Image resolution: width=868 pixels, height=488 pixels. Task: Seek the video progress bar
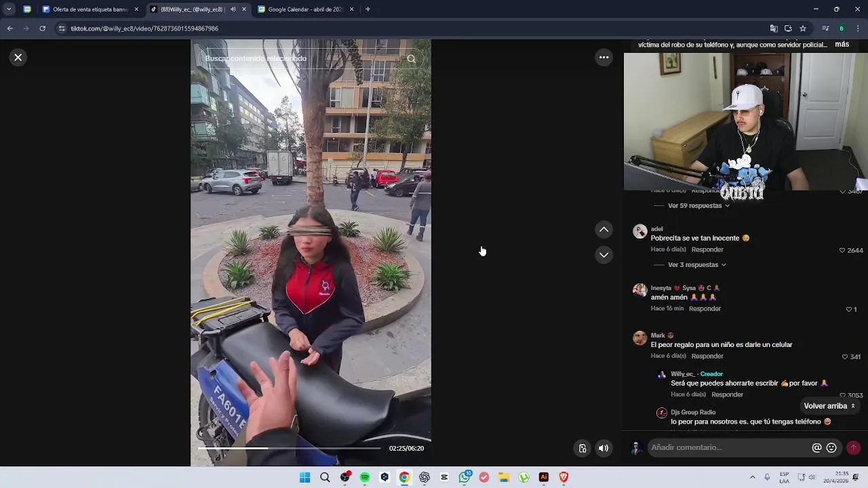pyautogui.click(x=289, y=448)
